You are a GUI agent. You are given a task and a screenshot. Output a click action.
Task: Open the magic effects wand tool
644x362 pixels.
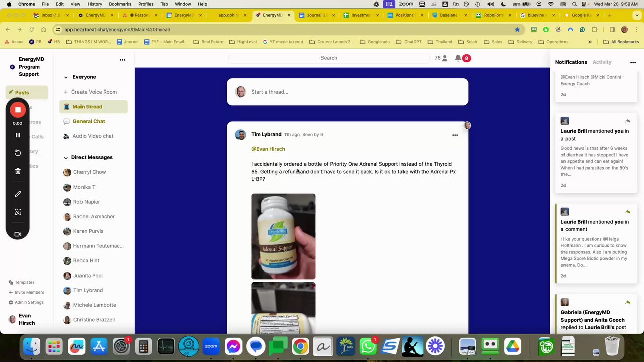pos(18,212)
